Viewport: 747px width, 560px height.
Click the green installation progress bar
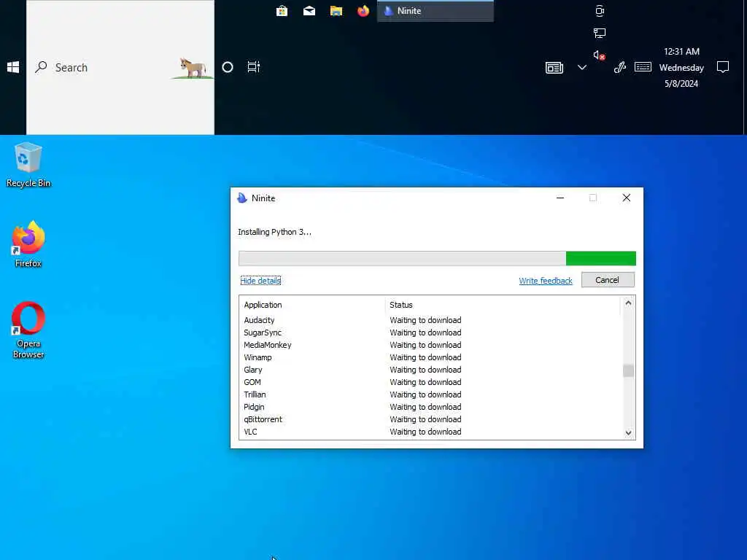click(x=437, y=259)
